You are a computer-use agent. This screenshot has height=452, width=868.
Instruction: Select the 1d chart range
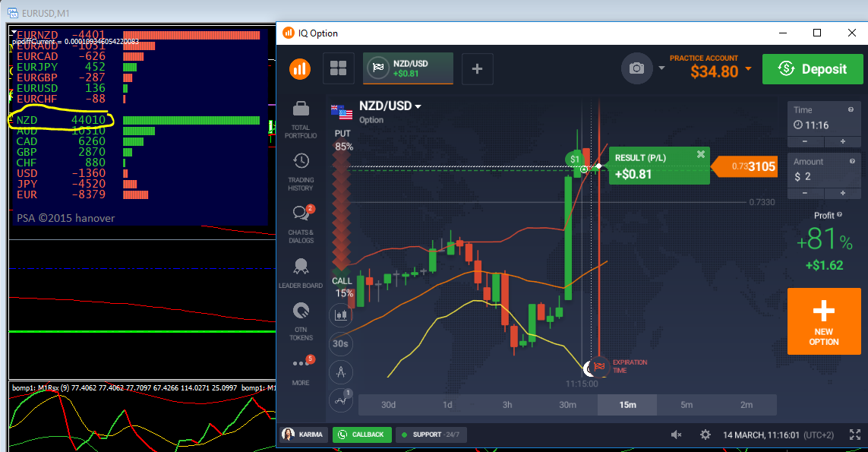coord(448,405)
